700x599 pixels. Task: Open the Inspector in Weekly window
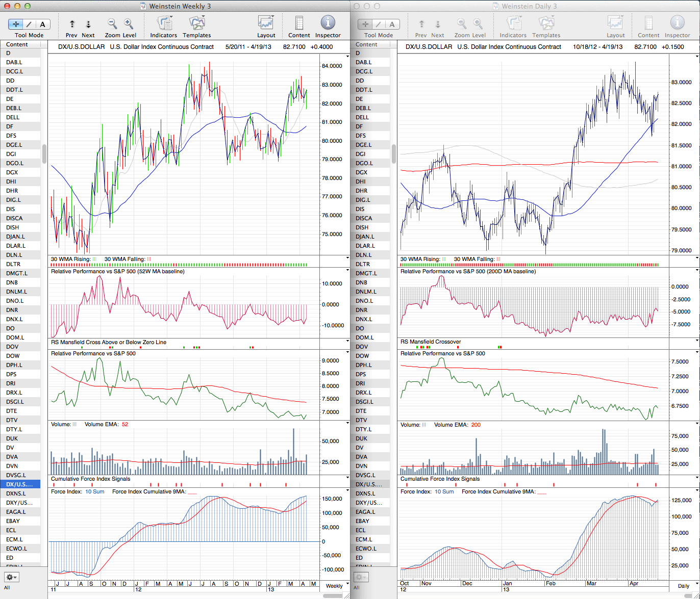click(328, 24)
